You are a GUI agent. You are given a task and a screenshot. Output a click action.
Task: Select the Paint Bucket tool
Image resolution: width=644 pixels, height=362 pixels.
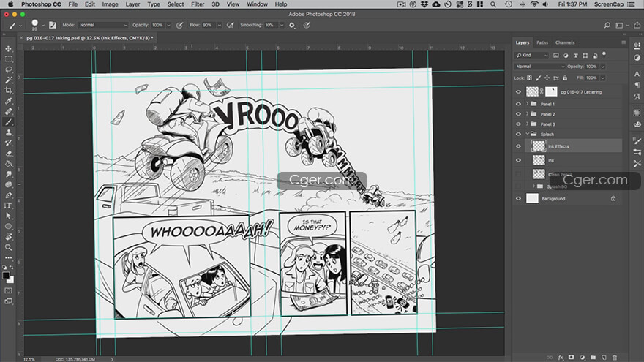(8, 164)
